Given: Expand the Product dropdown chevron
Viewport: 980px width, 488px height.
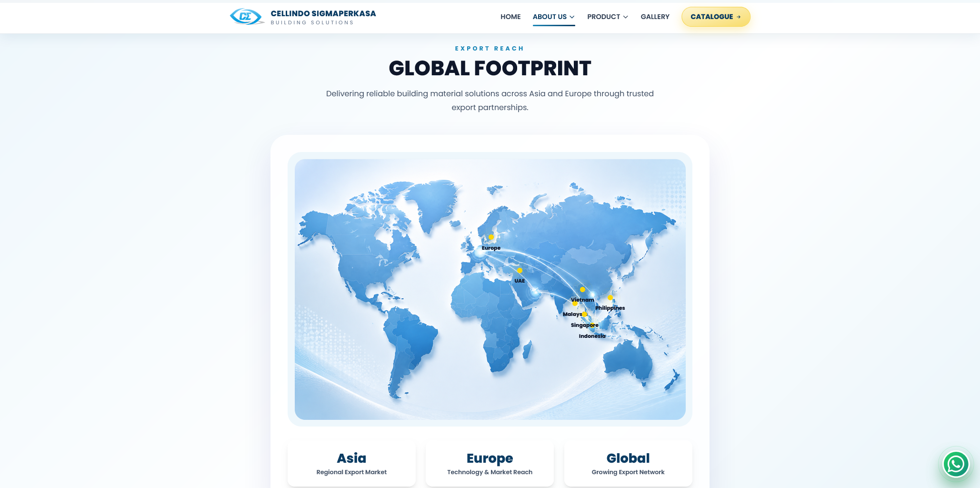Looking at the screenshot, I should coord(625,17).
